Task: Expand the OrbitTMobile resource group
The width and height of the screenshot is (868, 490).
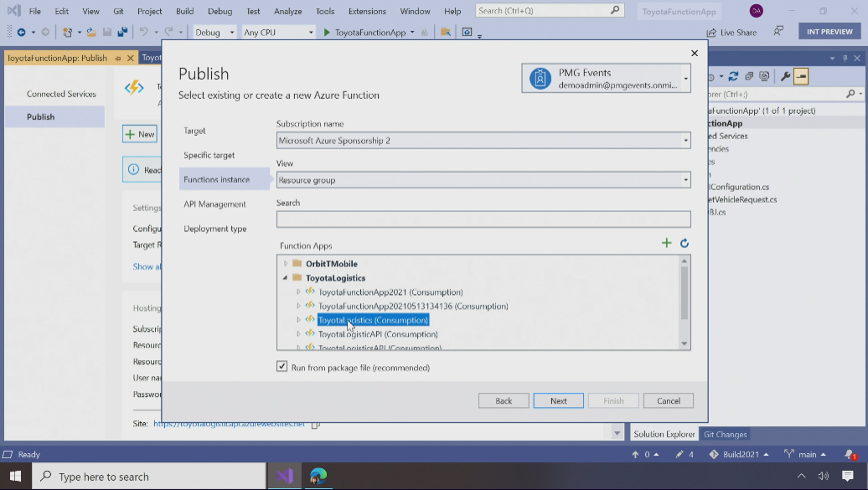Action: pos(286,264)
